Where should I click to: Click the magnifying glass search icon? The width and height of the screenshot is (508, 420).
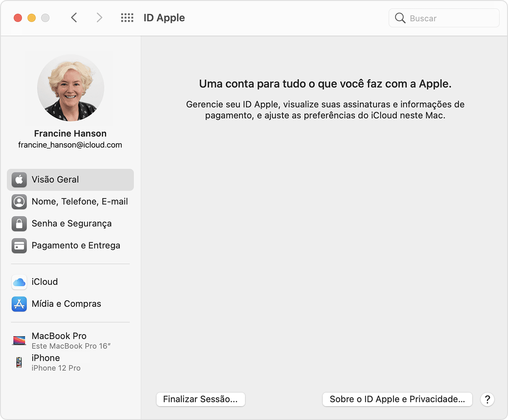click(400, 18)
